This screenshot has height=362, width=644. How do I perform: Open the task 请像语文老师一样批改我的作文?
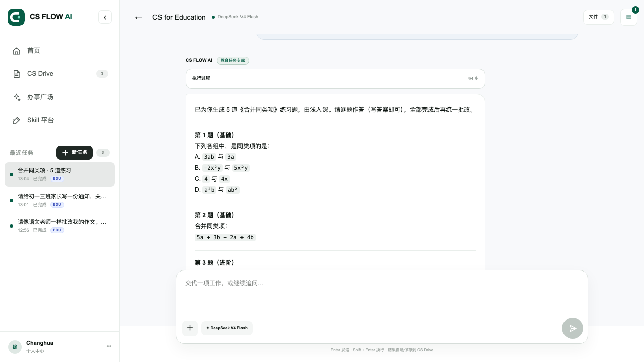(59, 226)
